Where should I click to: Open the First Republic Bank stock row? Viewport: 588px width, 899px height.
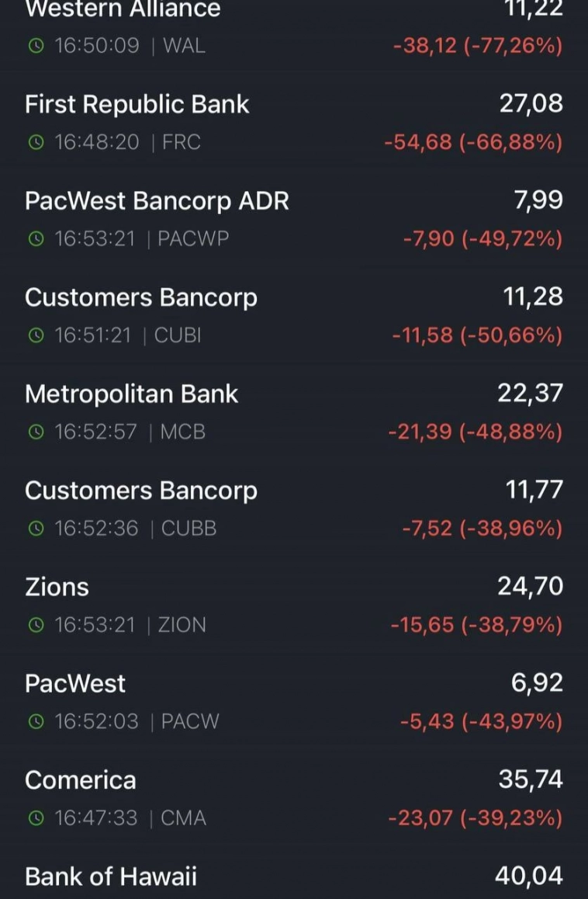137,105
